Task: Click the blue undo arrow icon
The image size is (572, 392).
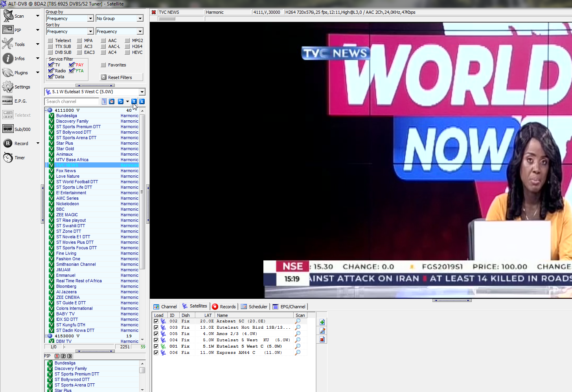Action: (121, 101)
